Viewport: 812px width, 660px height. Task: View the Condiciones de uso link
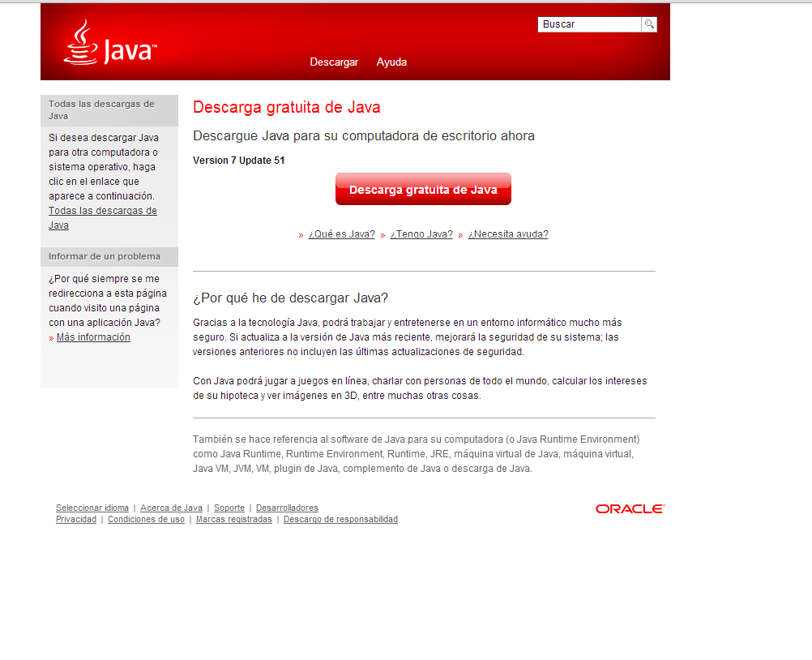tap(146, 520)
